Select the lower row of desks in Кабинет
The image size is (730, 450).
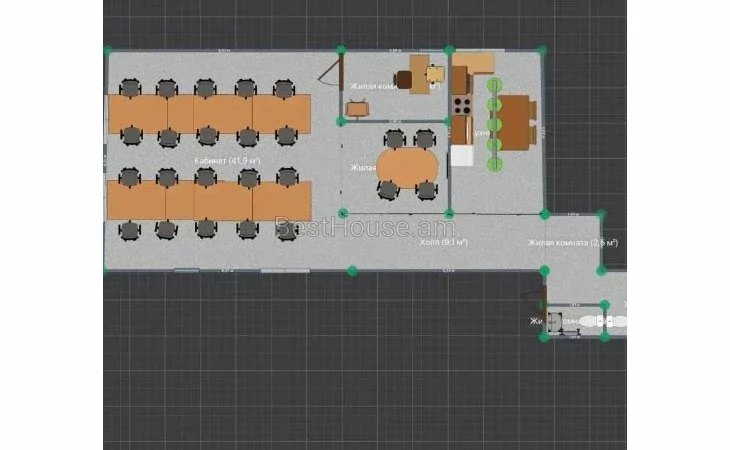tap(208, 200)
